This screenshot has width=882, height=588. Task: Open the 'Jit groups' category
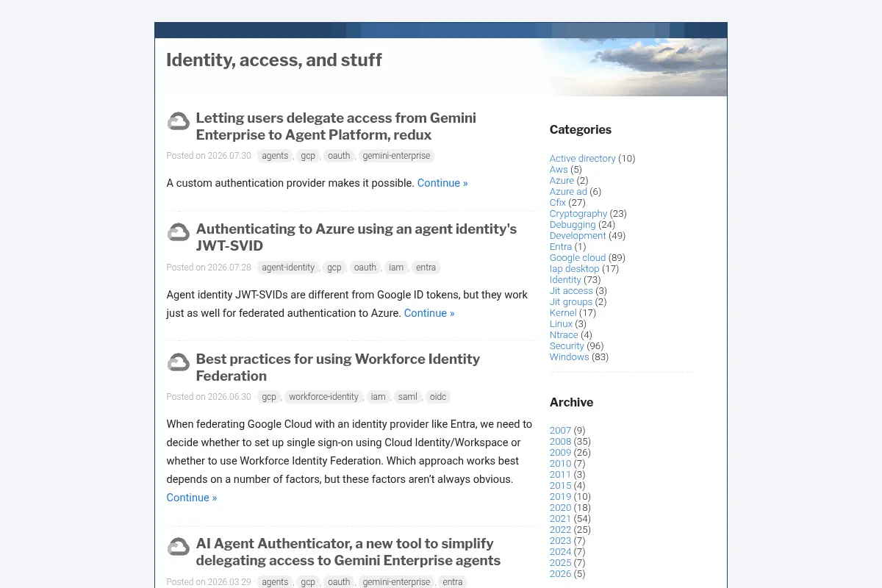click(571, 302)
